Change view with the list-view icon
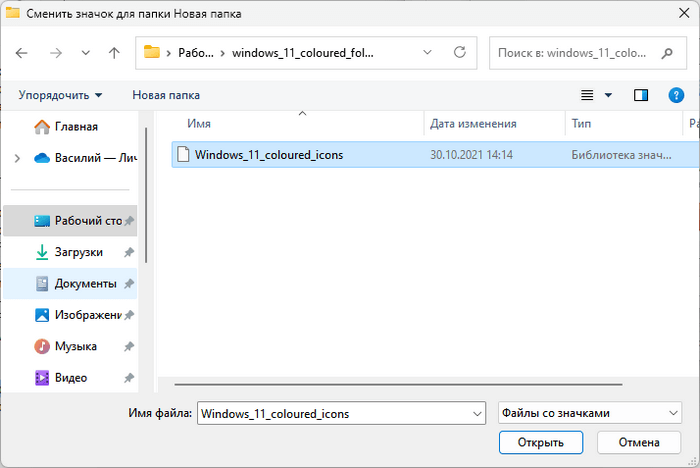This screenshot has height=468, width=700. [x=587, y=95]
